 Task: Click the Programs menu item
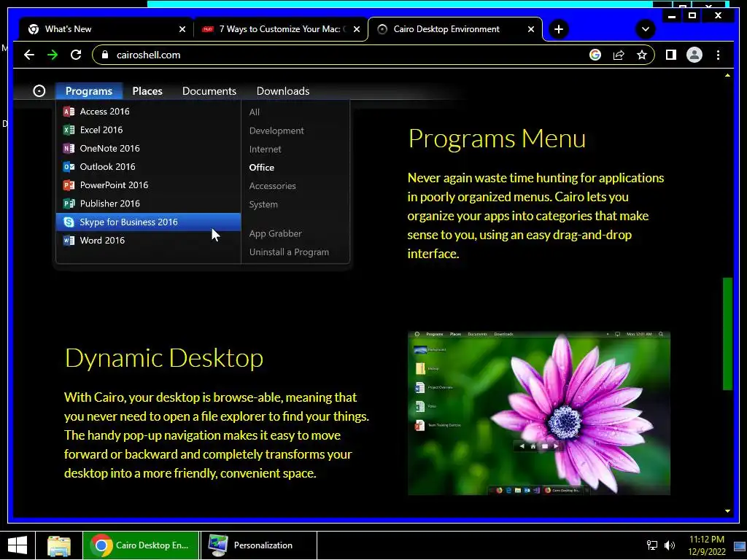tap(88, 91)
